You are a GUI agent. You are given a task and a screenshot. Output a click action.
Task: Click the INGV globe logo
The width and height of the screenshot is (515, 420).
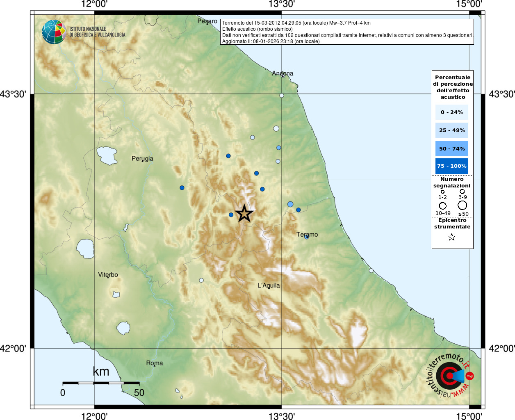(x=54, y=32)
